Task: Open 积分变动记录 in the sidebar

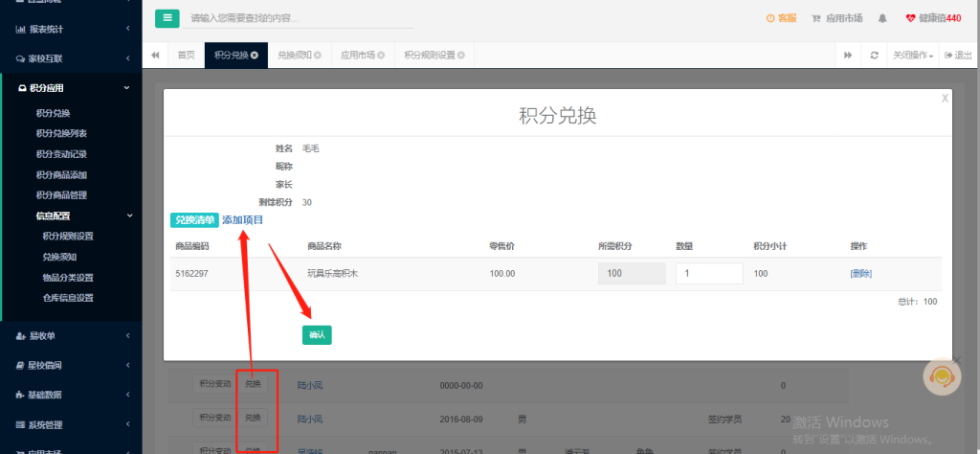Action: (61, 154)
